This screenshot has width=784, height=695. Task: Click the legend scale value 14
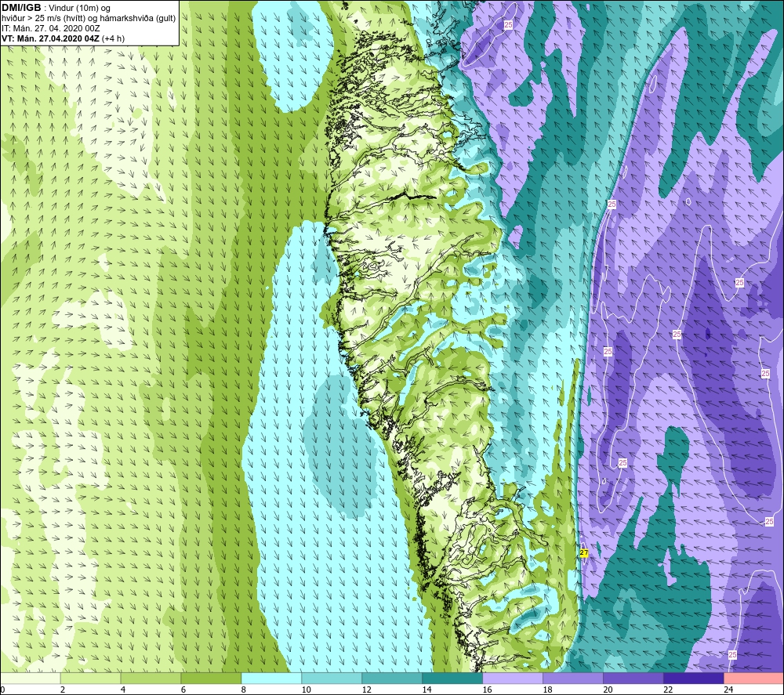click(x=426, y=690)
